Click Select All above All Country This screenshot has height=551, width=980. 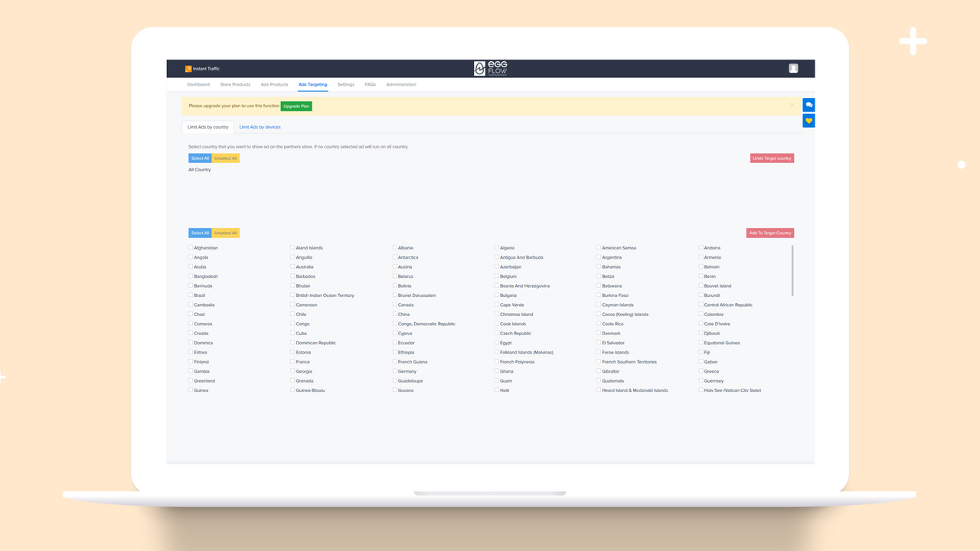click(200, 158)
